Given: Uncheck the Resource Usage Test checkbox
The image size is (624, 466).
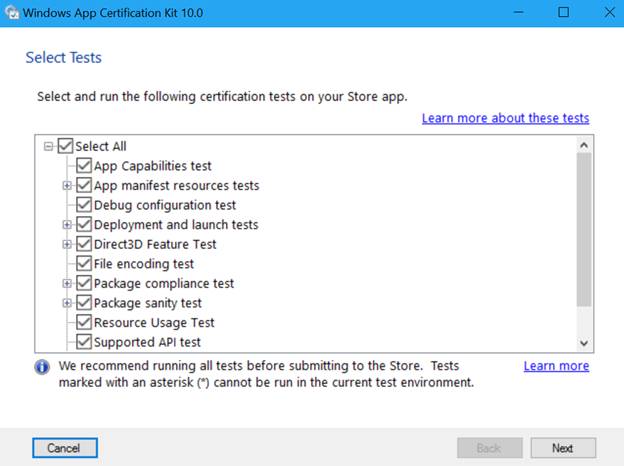Looking at the screenshot, I should tap(84, 322).
